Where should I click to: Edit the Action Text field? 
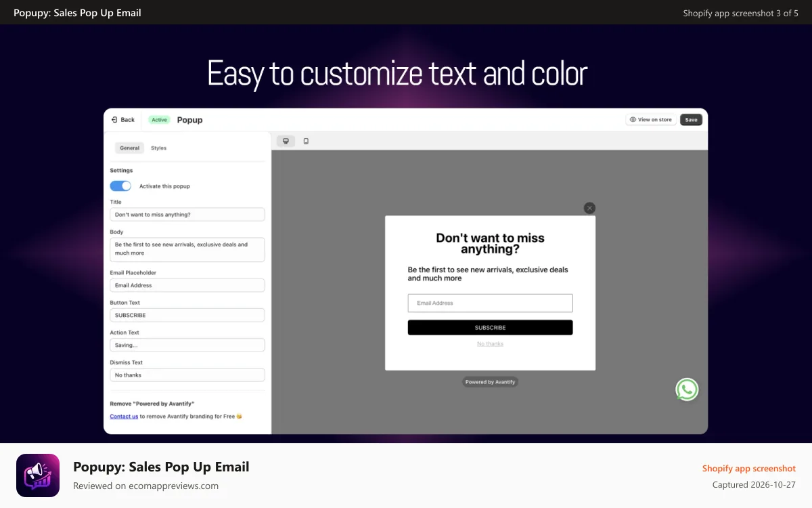coord(187,345)
